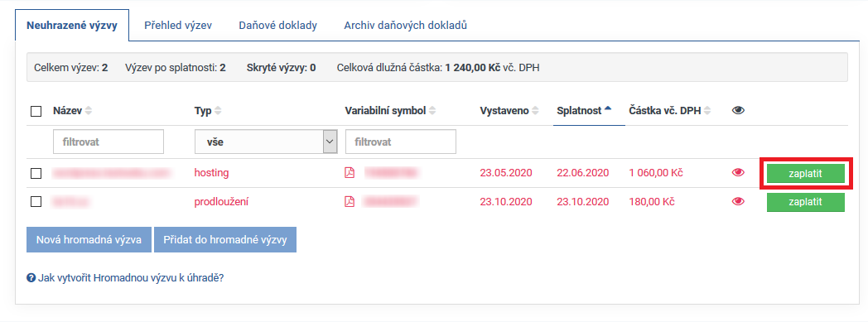Screen dimensions: 868x322
Task: Hide hosting row via eye icon
Action: click(738, 173)
